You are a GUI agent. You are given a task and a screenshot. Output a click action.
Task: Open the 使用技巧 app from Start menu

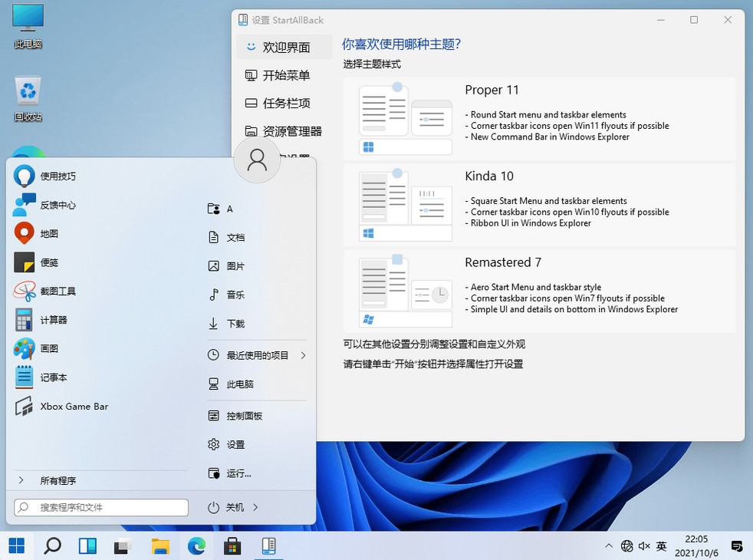click(45, 176)
